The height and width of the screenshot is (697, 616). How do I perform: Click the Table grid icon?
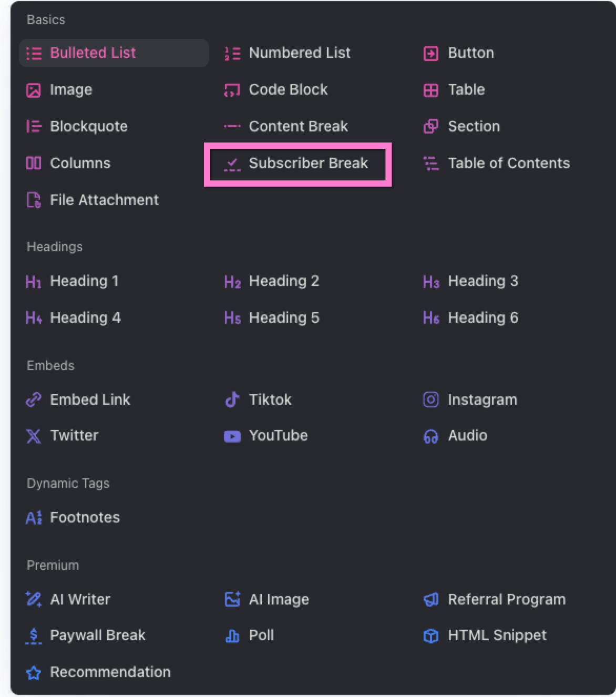[431, 90]
